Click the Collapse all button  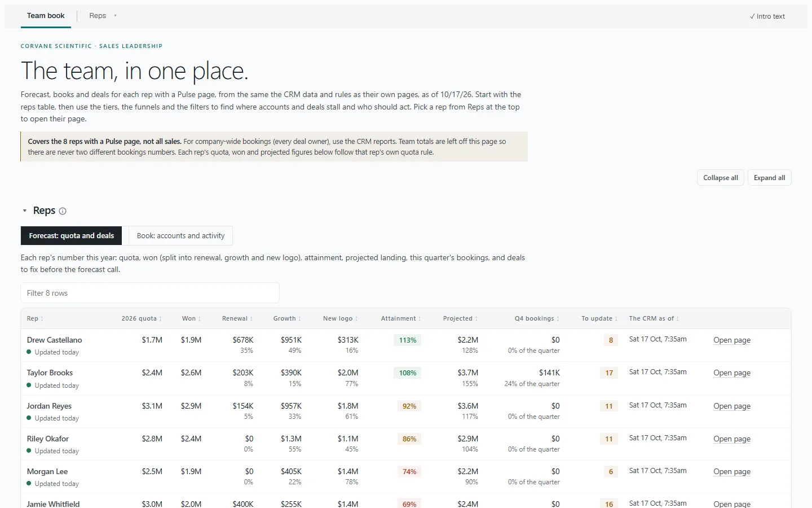(x=721, y=178)
